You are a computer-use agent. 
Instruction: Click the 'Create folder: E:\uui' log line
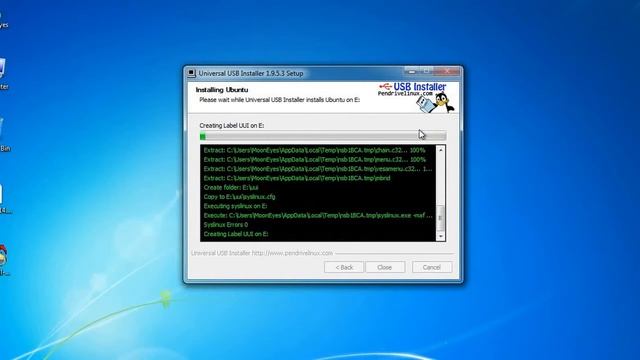pos(231,188)
